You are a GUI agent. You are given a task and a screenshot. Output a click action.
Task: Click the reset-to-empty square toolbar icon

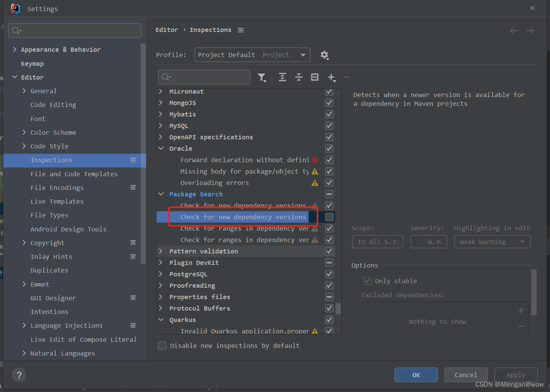pyautogui.click(x=315, y=77)
